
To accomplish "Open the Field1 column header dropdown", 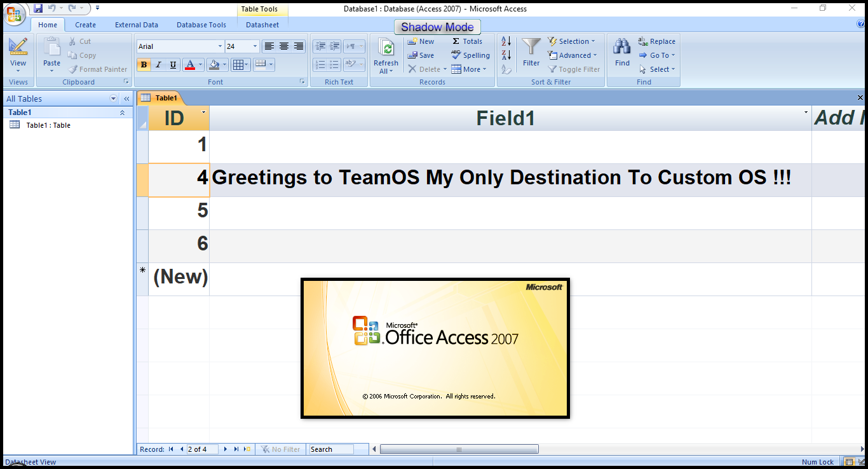I will point(806,112).
